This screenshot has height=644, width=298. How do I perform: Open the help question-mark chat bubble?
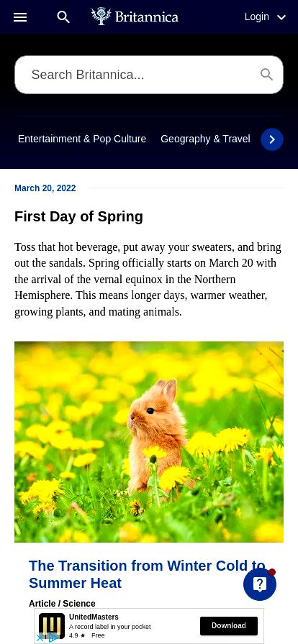tap(260, 584)
